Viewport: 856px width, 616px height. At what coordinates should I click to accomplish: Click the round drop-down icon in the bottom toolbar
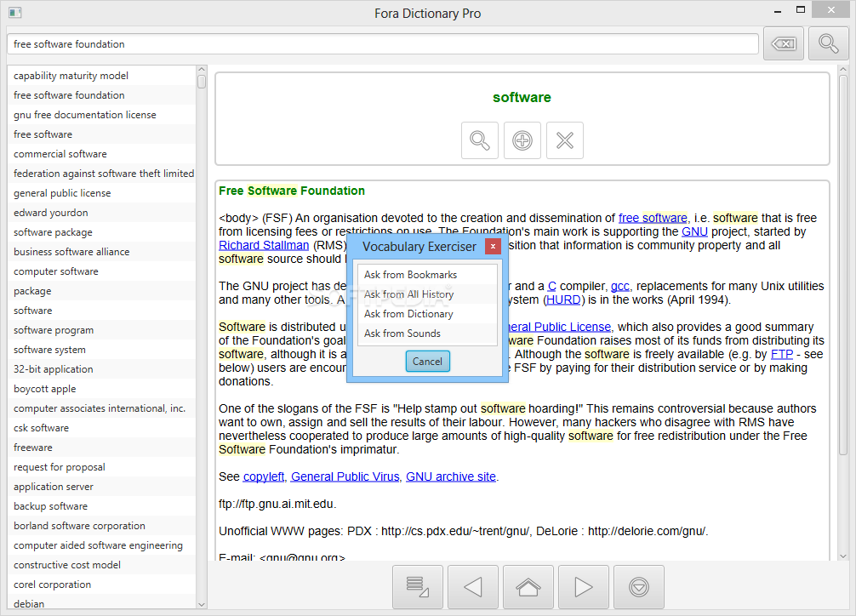[639, 587]
